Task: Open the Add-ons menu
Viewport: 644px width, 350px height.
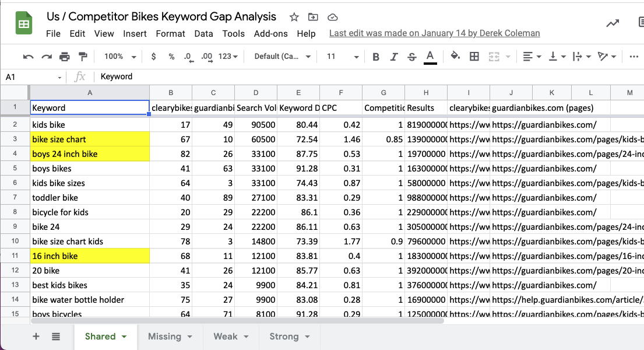Action: coord(270,33)
